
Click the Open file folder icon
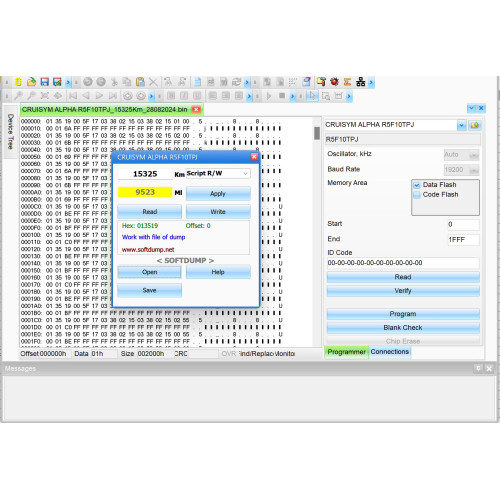pos(31,82)
